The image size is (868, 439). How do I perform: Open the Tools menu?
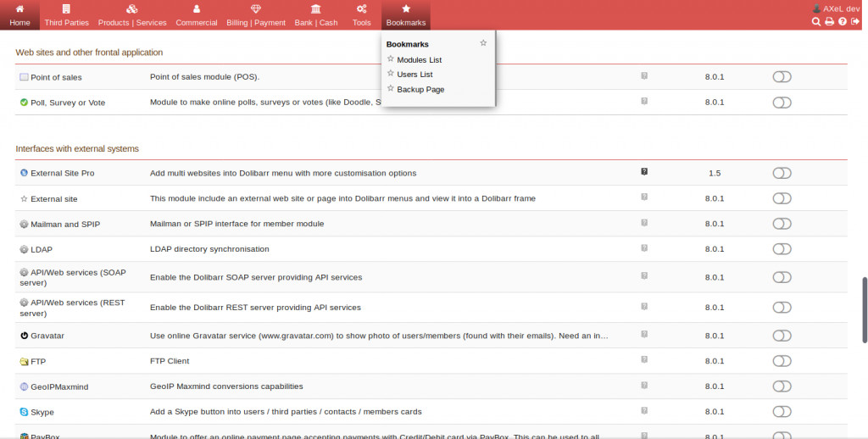[362, 14]
